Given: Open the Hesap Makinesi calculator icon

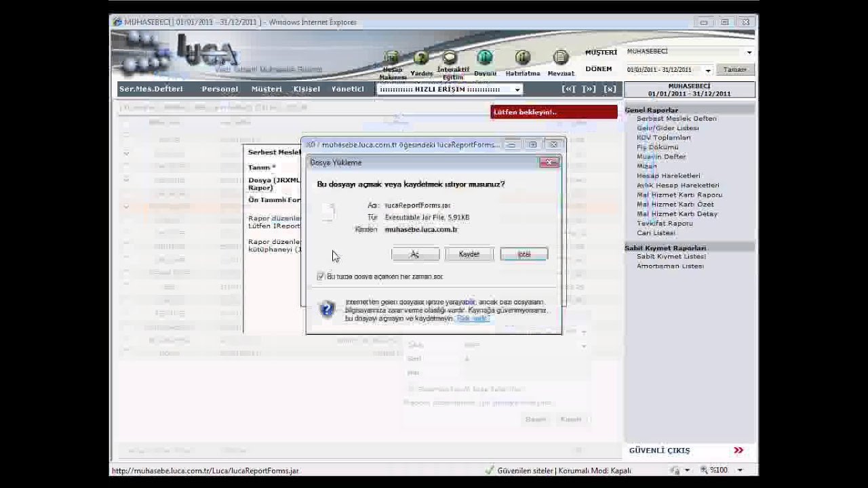Looking at the screenshot, I should pos(392,58).
